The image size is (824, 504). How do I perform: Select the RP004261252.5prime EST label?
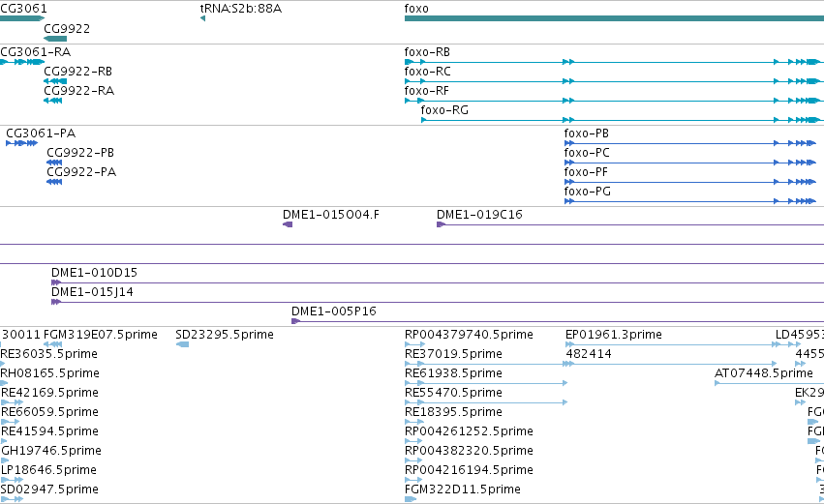(469, 432)
